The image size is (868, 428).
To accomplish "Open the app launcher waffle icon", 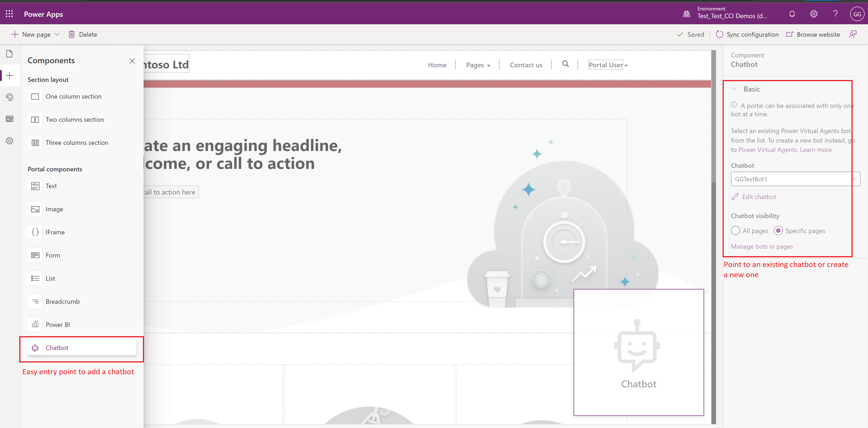I will (x=10, y=14).
